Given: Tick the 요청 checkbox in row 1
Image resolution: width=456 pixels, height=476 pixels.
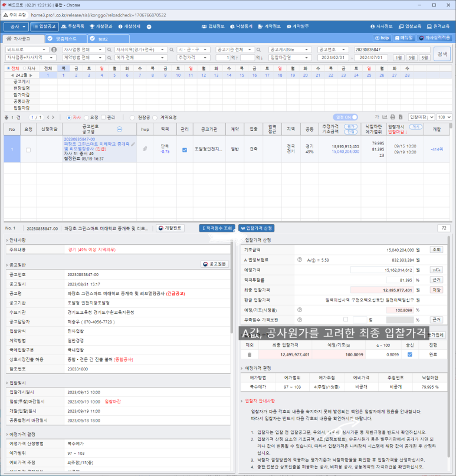Looking at the screenshot, I should pyautogui.click(x=28, y=150).
